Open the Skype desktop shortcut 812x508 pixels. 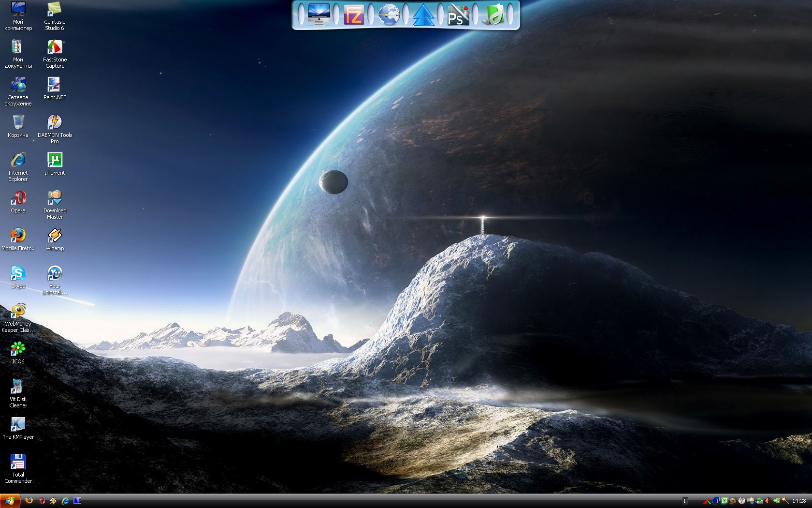[x=18, y=277]
